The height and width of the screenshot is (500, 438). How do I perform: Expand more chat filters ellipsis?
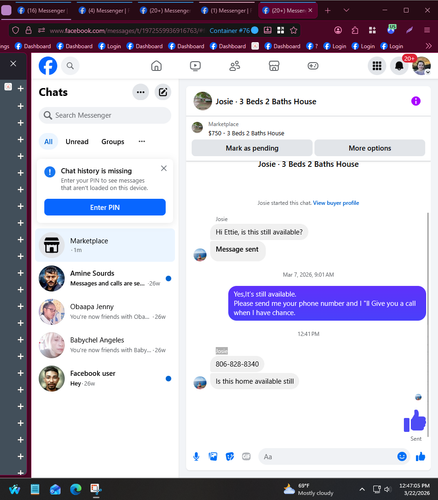pos(142,141)
